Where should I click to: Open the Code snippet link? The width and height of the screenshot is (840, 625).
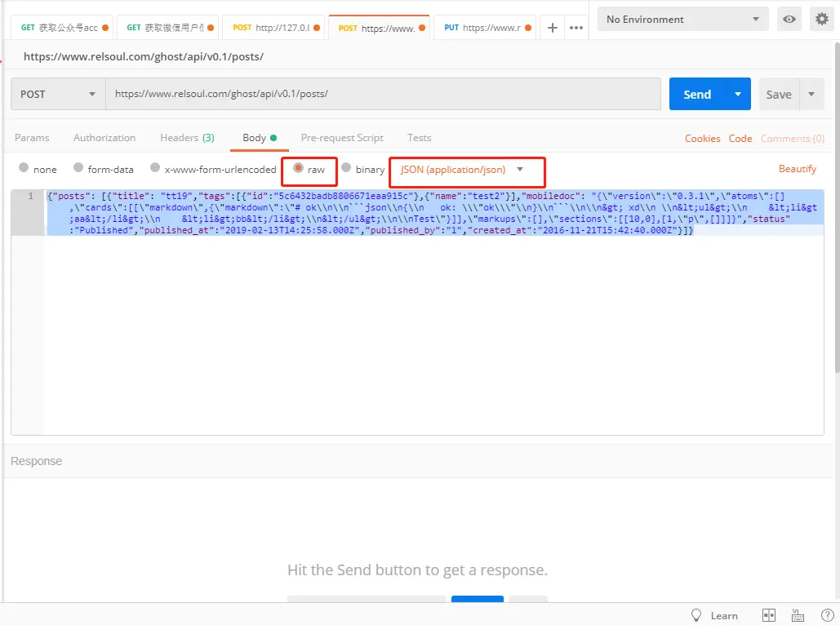740,139
